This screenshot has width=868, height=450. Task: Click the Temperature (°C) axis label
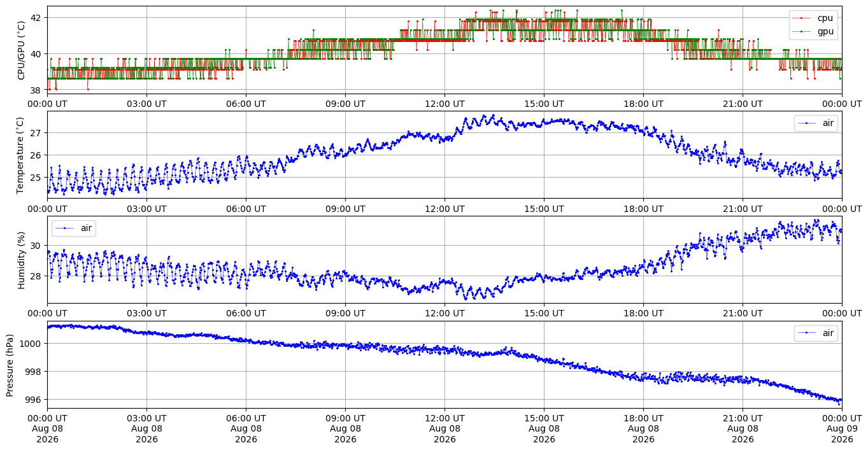pos(22,155)
